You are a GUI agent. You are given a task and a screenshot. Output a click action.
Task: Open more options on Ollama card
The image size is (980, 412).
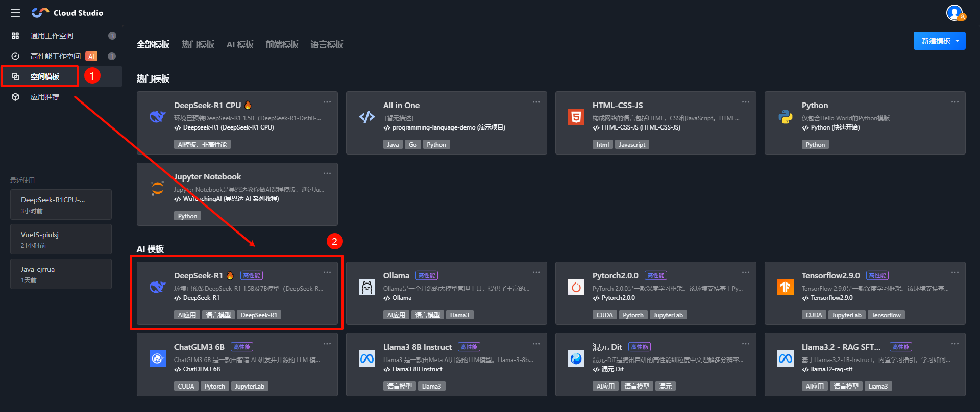tap(536, 272)
